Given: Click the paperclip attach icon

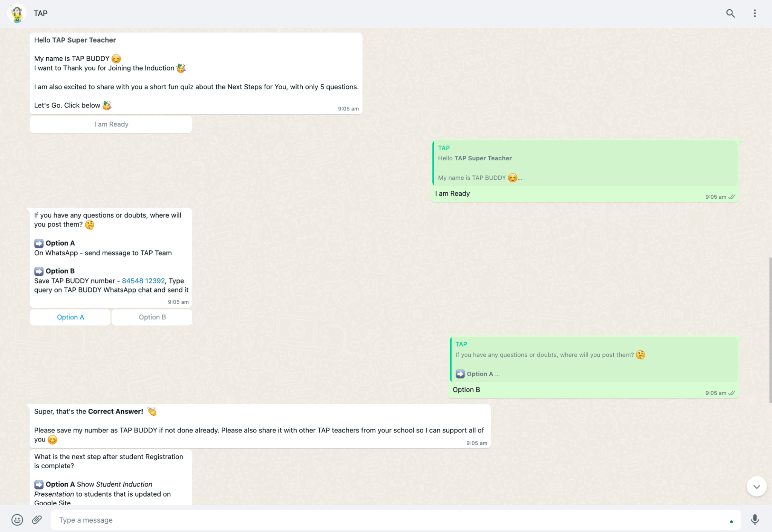Looking at the screenshot, I should [37, 520].
